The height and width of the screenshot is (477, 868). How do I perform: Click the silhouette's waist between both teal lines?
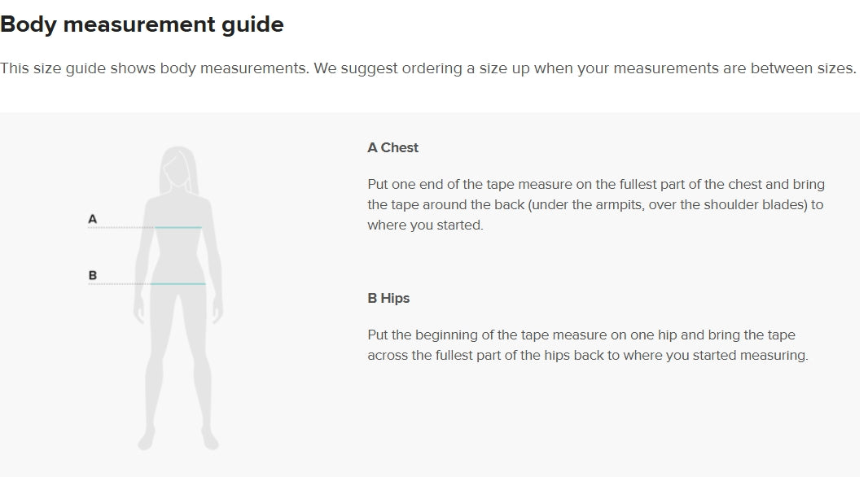click(178, 254)
